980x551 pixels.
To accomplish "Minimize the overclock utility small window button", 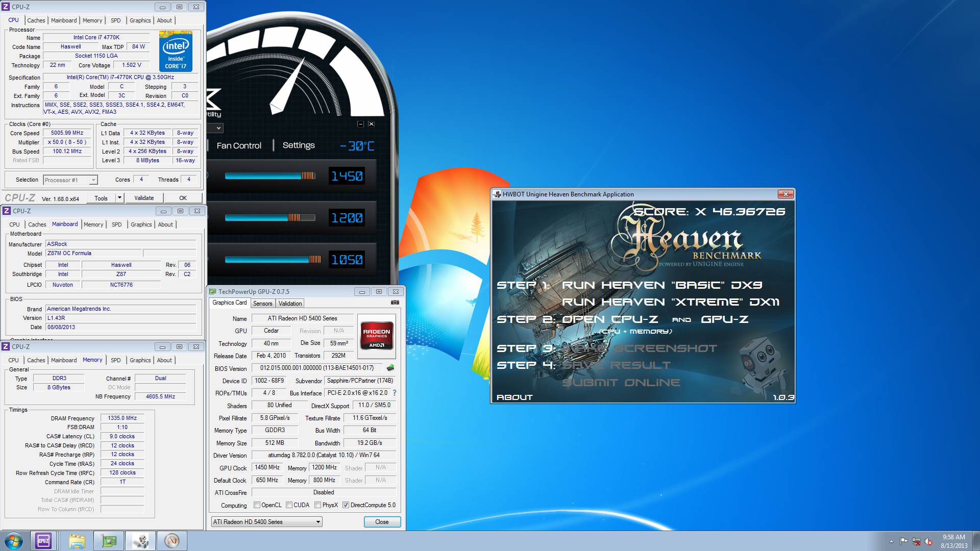I will pos(360,124).
